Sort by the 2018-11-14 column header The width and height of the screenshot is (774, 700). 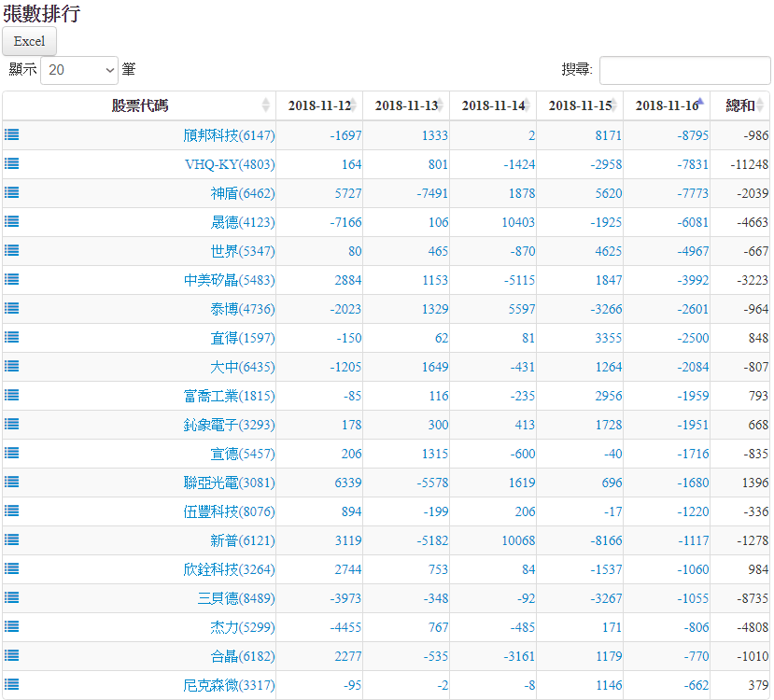coord(493,105)
